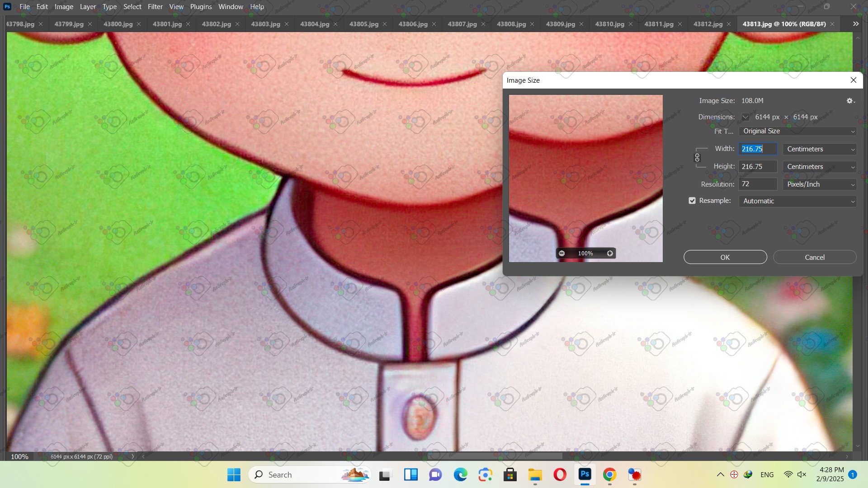Click the Resolution value field
The image size is (868, 488).
point(758,184)
